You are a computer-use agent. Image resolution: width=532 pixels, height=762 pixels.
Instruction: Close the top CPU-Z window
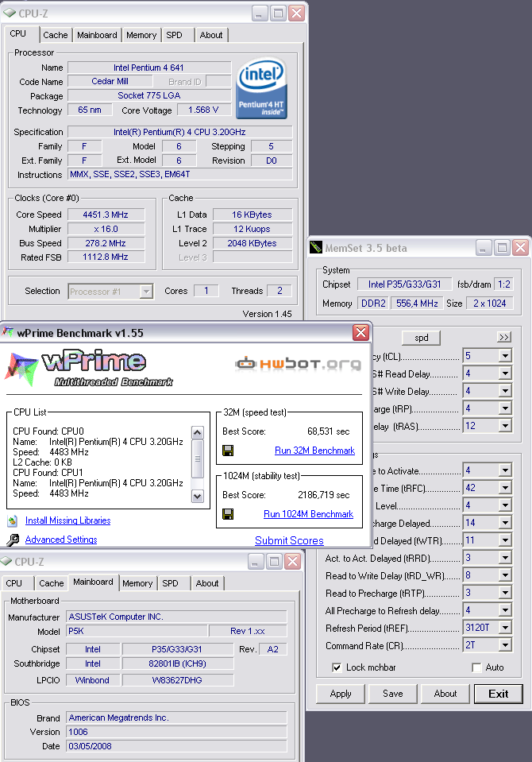(296, 14)
